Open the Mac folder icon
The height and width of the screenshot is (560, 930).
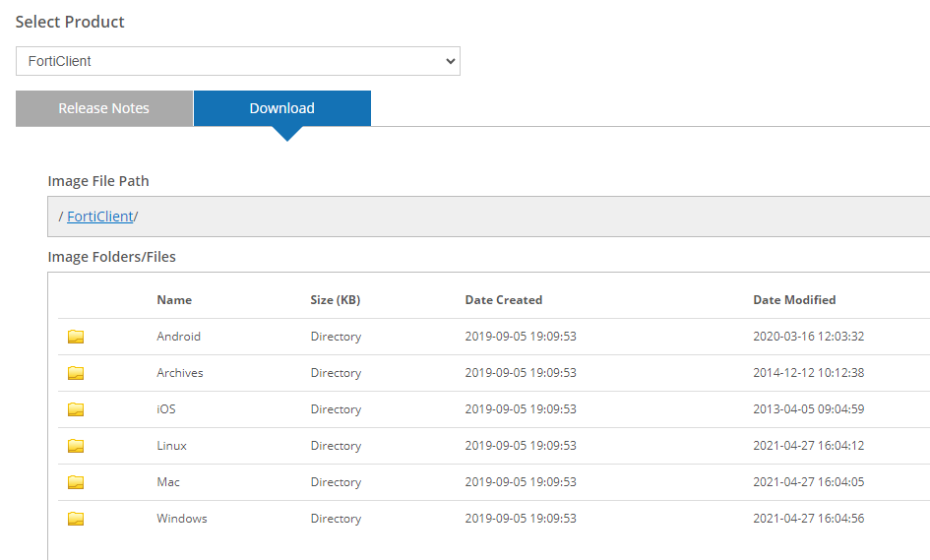[x=76, y=482]
